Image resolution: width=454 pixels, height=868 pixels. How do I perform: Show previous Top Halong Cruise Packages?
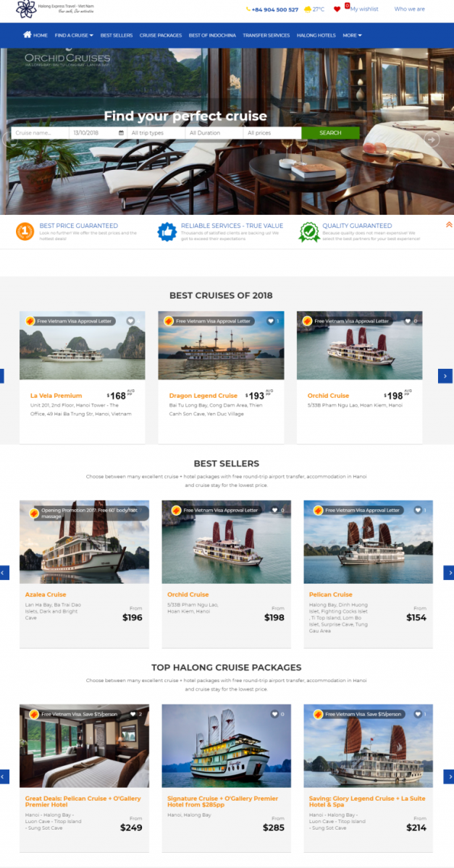[x=4, y=777]
